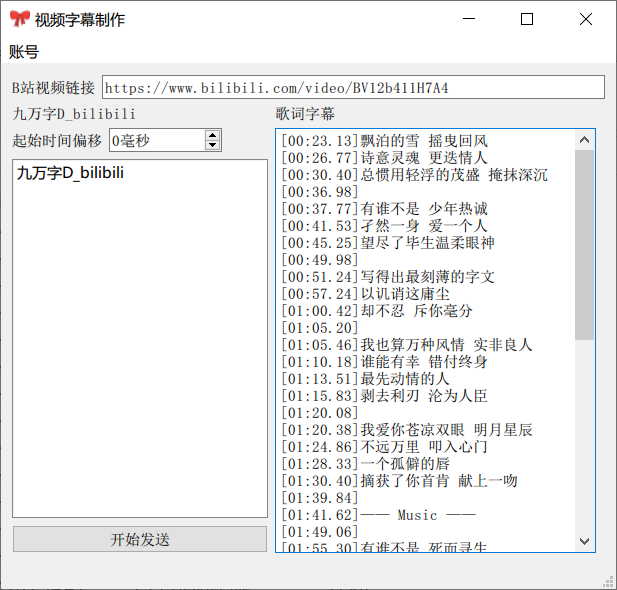Click lyric line 摘获了你首肯 献上一吻

(399, 481)
